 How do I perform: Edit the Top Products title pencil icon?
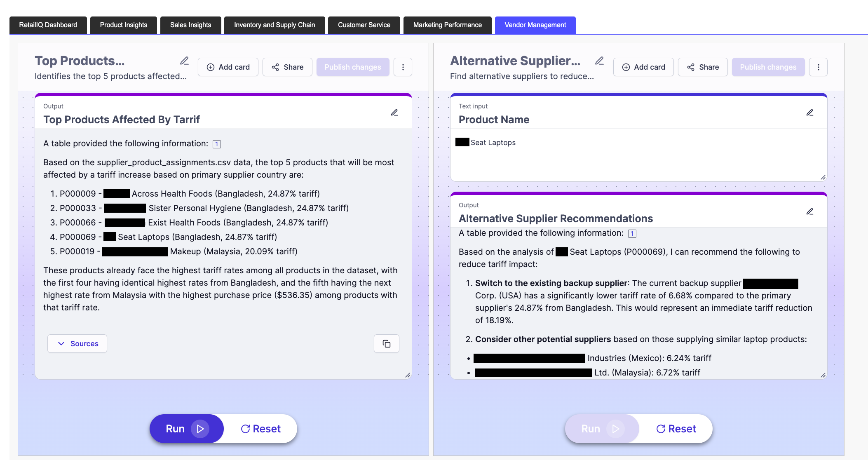tap(184, 61)
